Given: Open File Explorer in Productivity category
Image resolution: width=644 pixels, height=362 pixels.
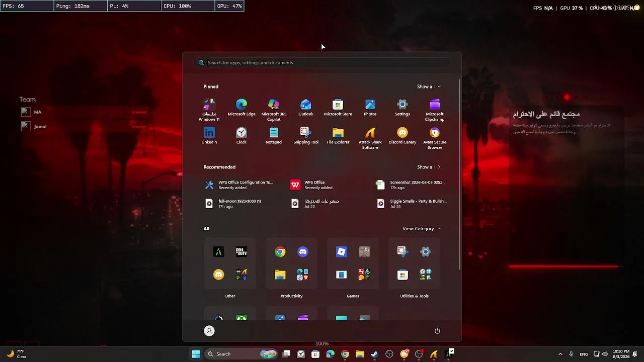Looking at the screenshot, I should (x=280, y=275).
